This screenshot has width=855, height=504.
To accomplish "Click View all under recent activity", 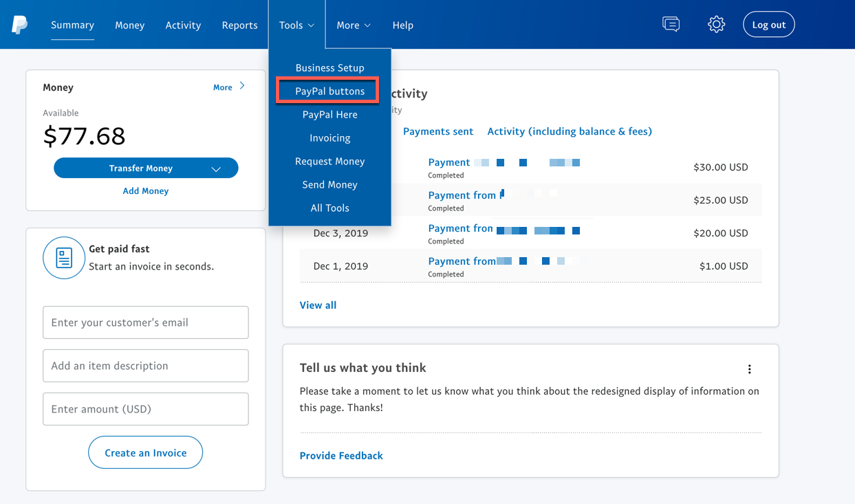I will click(318, 305).
